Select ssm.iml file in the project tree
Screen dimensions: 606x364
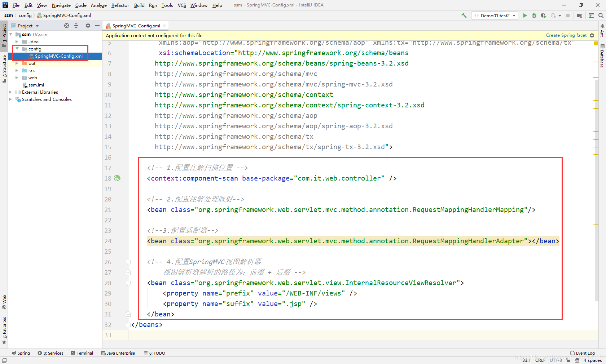tap(36, 85)
